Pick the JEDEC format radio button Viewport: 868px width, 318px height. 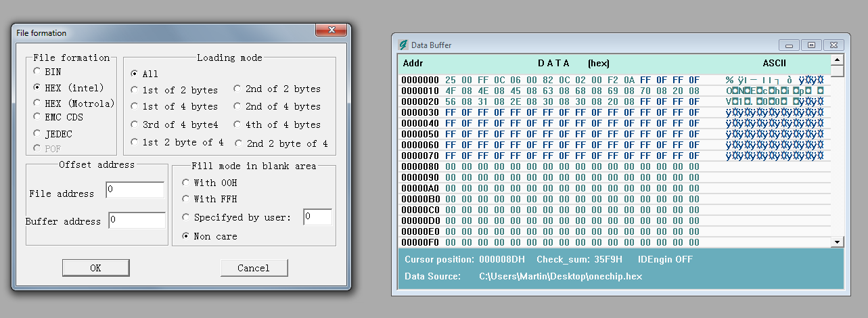click(37, 133)
